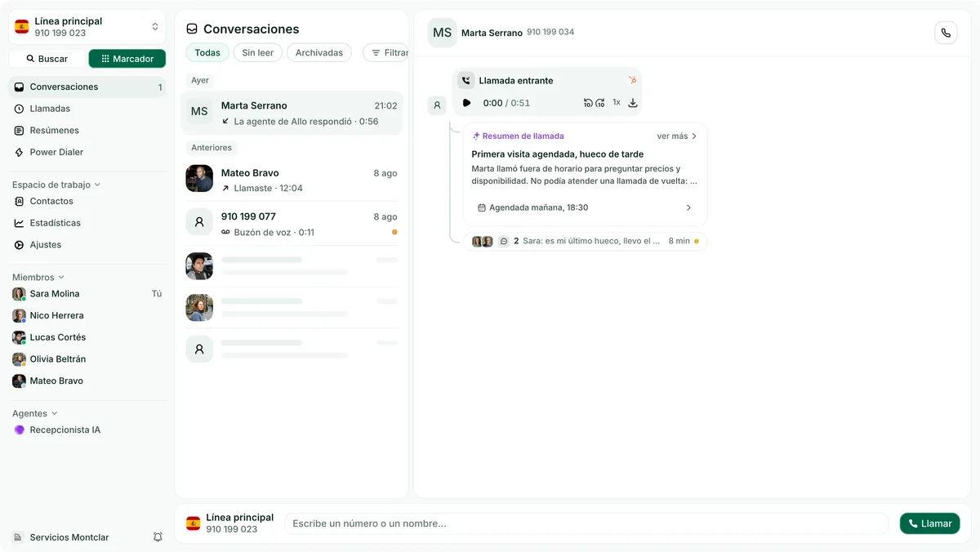This screenshot has height=552, width=980.
Task: Click the Llamada entrante phone icon
Action: [465, 81]
